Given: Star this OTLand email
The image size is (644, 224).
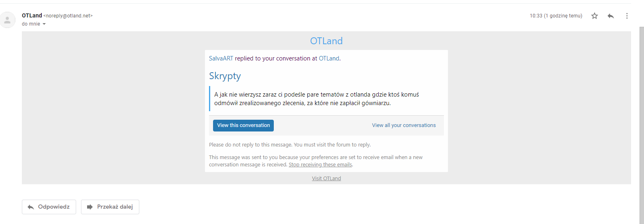Looking at the screenshot, I should click(595, 16).
